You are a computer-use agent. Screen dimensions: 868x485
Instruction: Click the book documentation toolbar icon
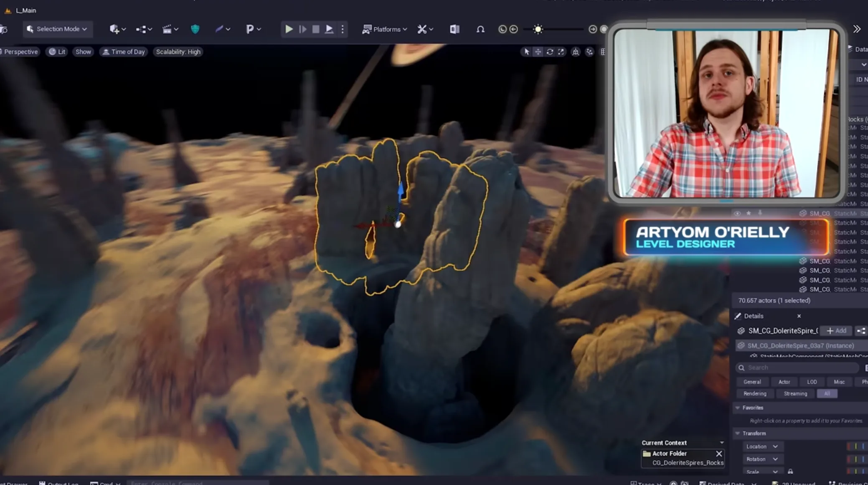[454, 29]
